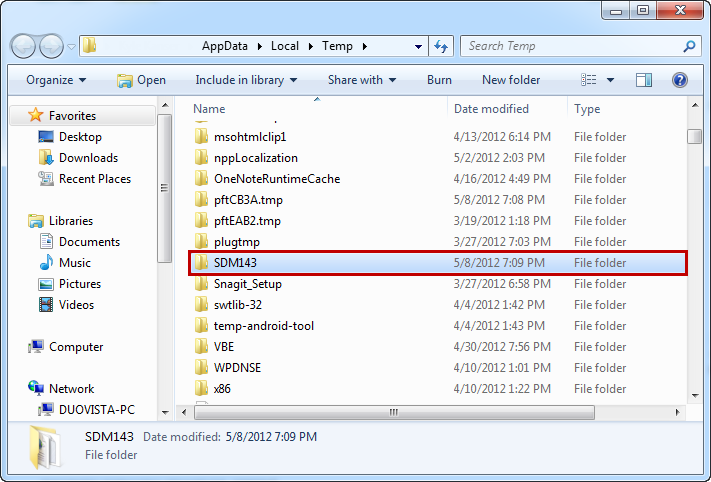Viewport: 711px width, 482px height.
Task: Select the Snagit_Setup folder icon
Action: (201, 283)
